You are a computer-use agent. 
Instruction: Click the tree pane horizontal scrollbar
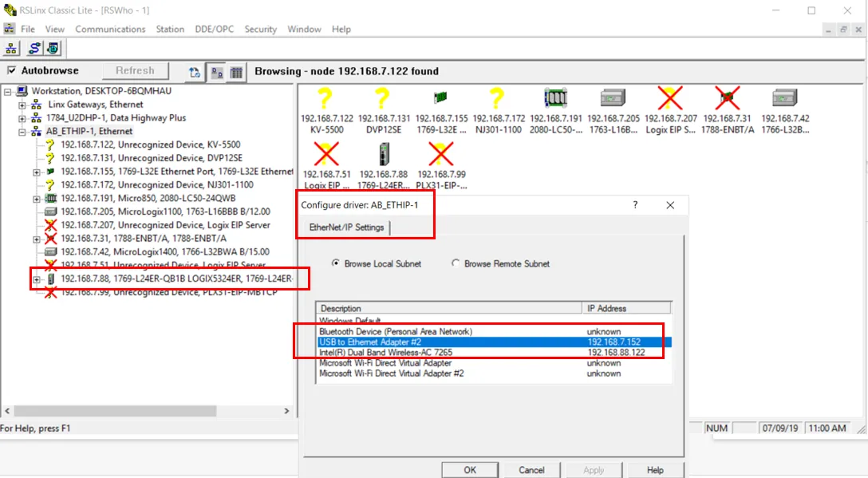tap(115, 411)
